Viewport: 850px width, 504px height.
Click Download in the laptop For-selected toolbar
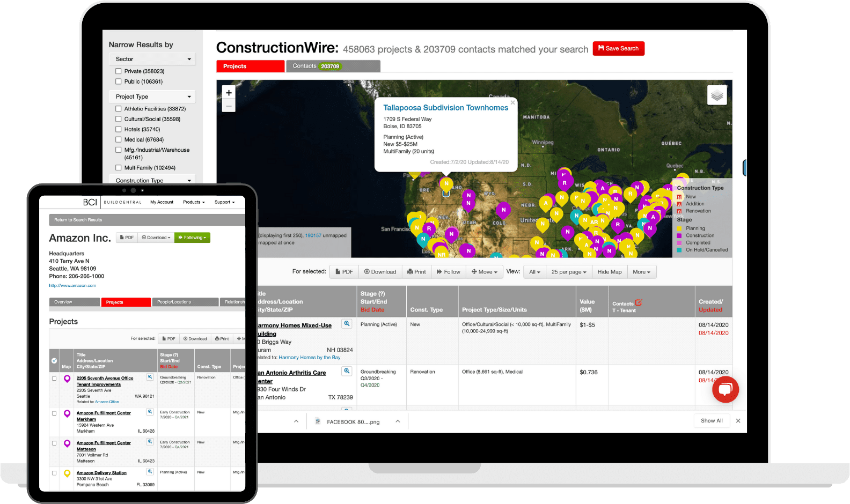380,272
